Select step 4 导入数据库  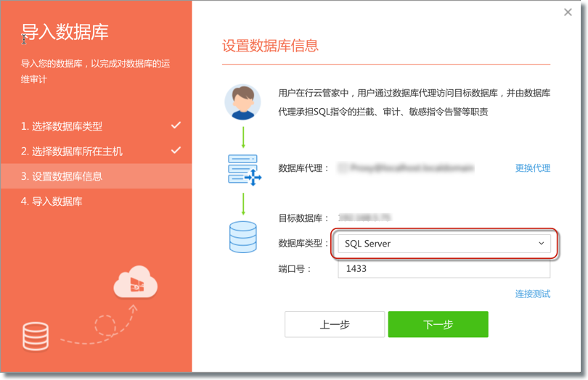click(52, 201)
